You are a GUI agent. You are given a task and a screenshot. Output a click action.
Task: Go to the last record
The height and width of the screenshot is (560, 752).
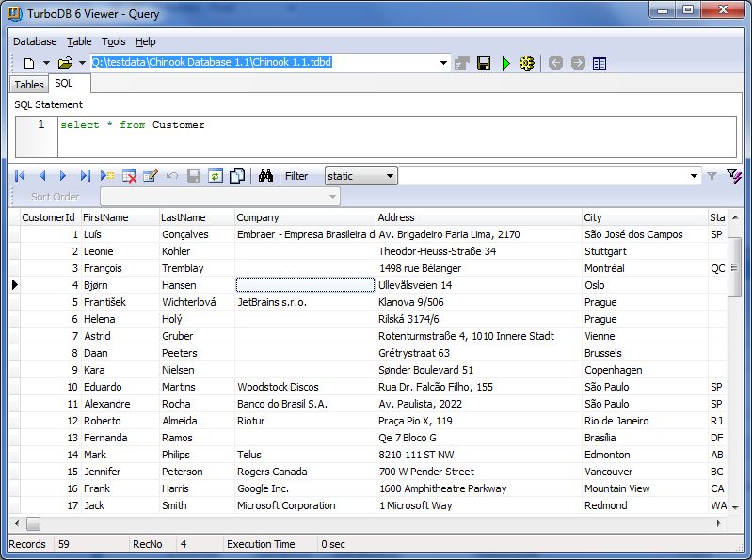click(x=86, y=176)
